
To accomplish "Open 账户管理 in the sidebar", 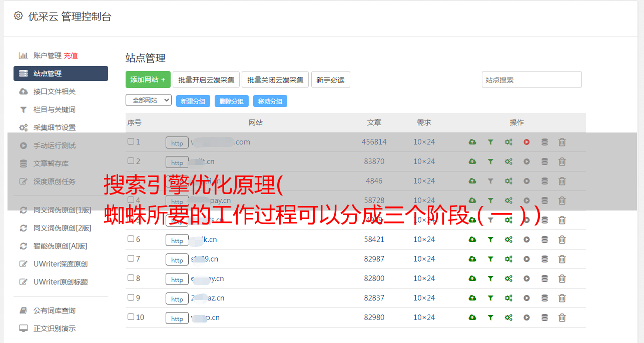I will (47, 55).
